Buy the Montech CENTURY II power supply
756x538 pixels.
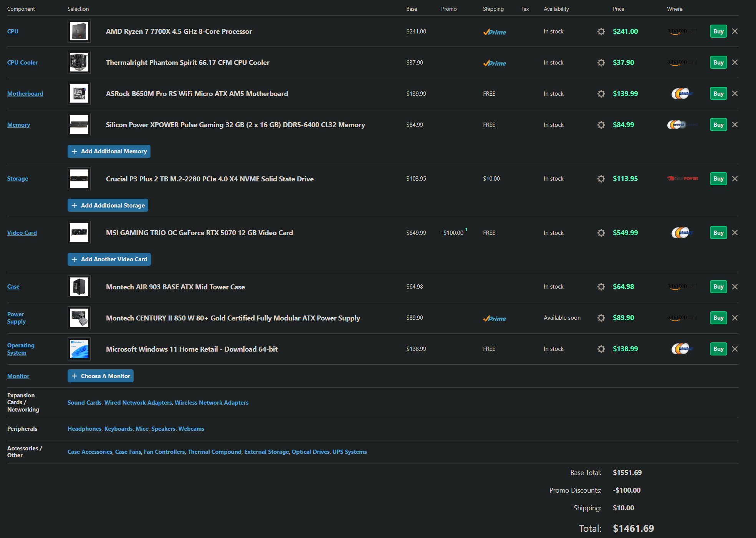tap(718, 318)
